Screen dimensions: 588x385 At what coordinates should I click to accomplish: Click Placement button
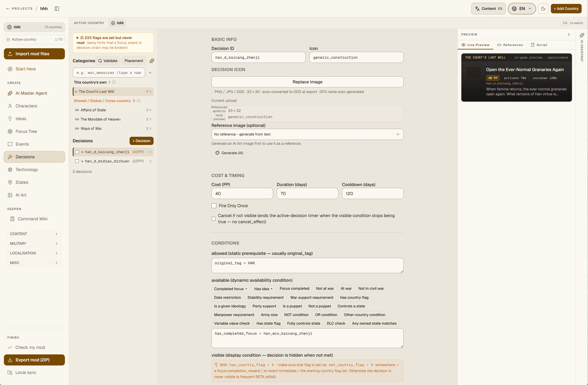(134, 61)
